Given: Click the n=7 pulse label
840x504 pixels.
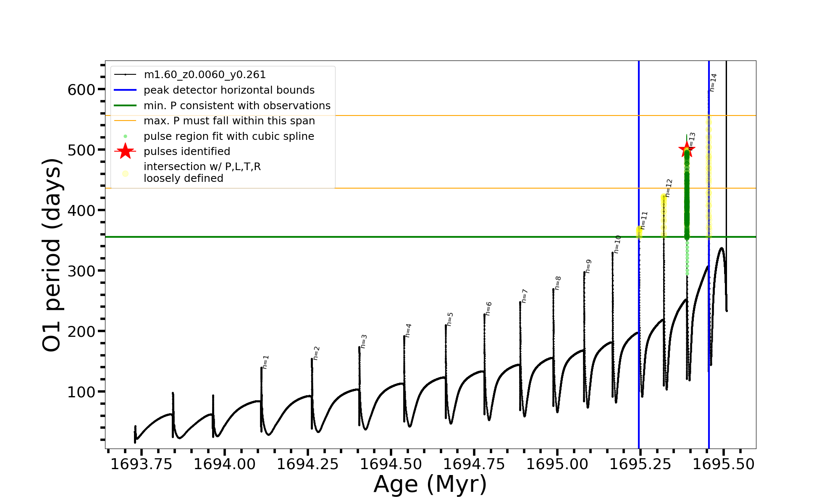Looking at the screenshot, I should pos(524,296).
